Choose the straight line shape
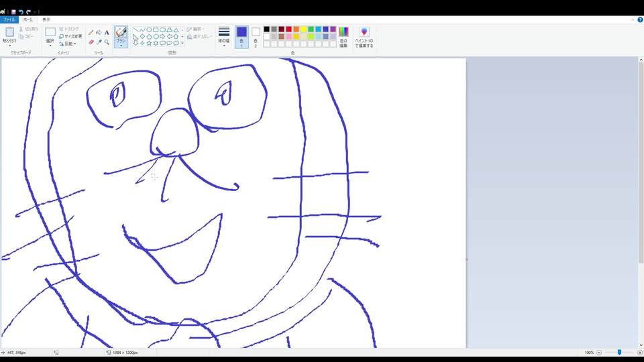The image size is (644, 362). pyautogui.click(x=136, y=30)
